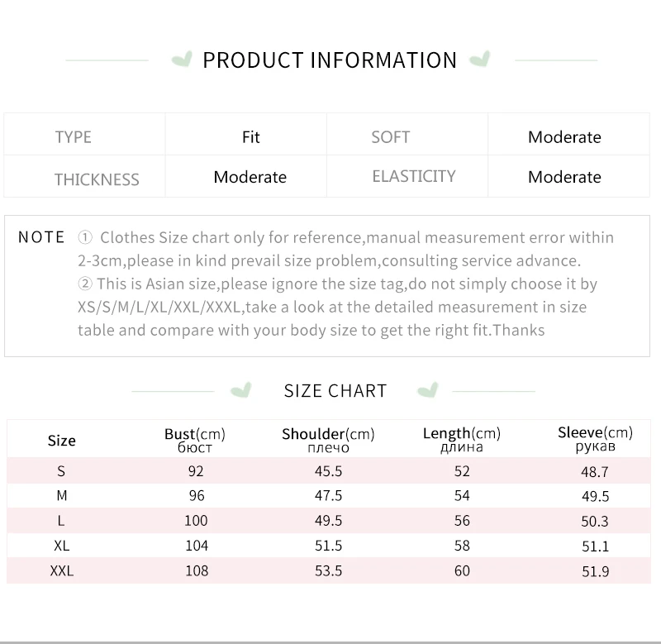Click the circled number one in NOTE
Screen dimensions: 661x644
84,238
